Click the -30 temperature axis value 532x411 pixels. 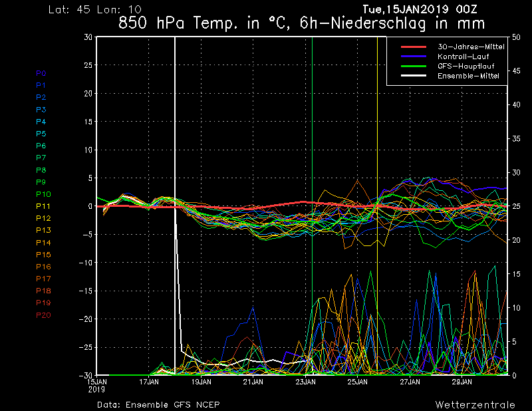tap(86, 375)
